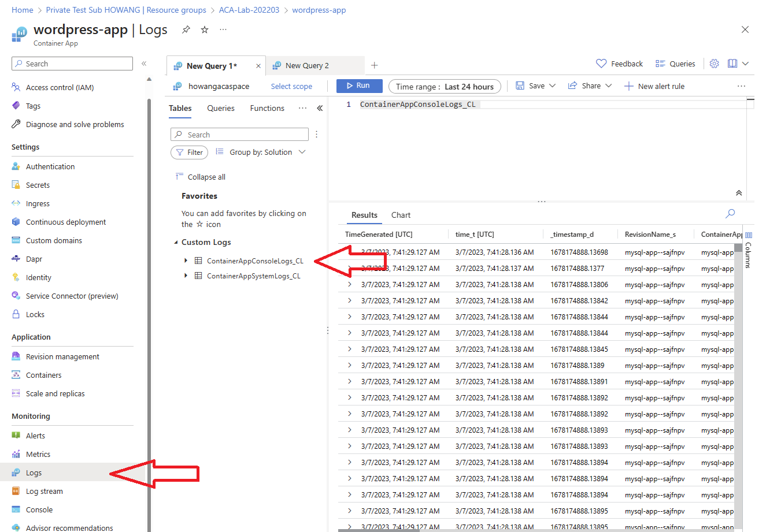Pin wordpress-app Logs to dashboard
Image resolution: width=766 pixels, height=532 pixels.
[186, 29]
